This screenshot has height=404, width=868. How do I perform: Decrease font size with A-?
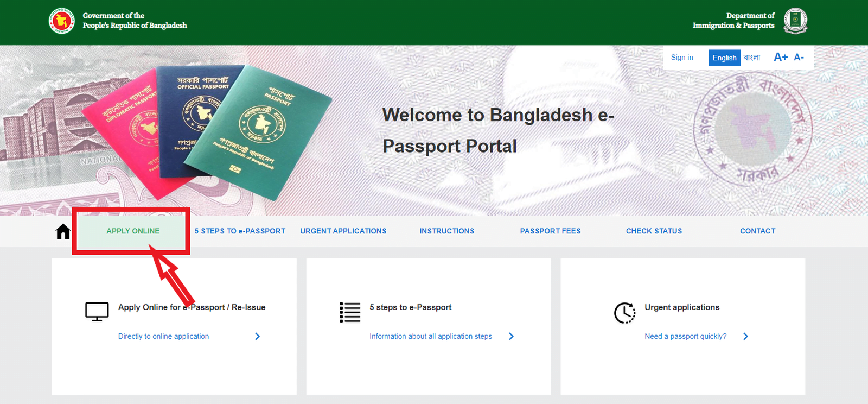pos(799,57)
